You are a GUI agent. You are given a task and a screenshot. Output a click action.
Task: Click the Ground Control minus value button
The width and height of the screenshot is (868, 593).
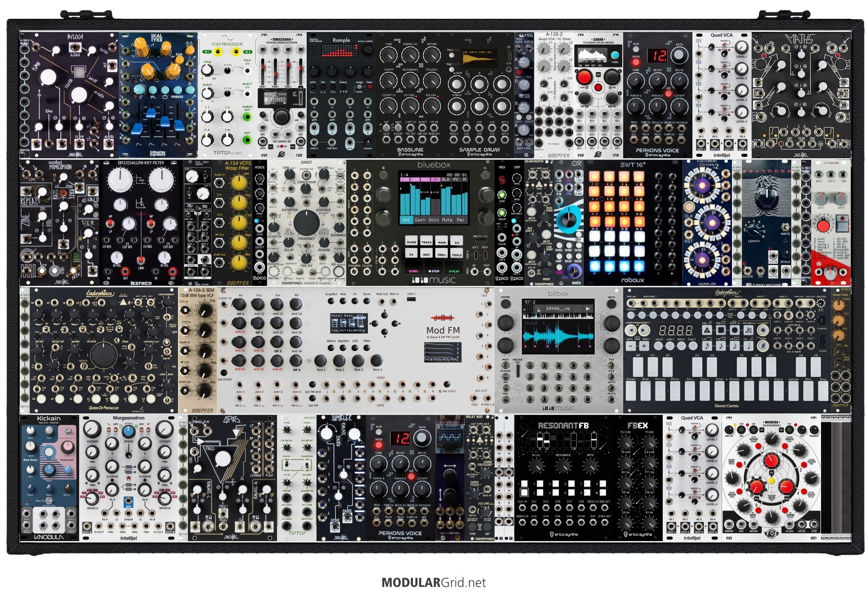coord(631,346)
